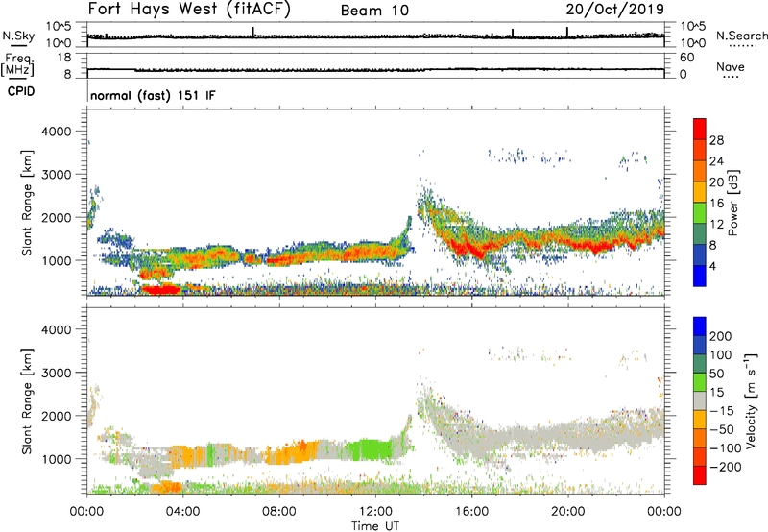Click the "4000" tick in power panel
Viewport: 768px width, 532px height.
(x=56, y=132)
